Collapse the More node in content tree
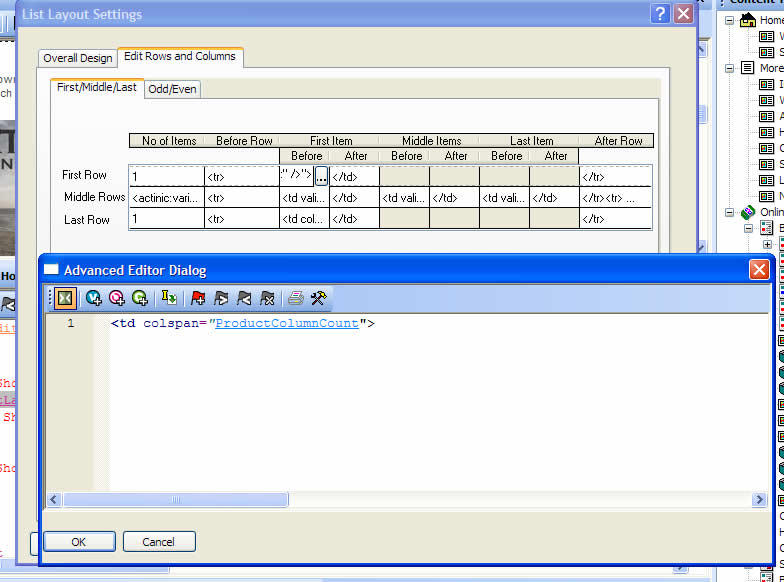784x582 pixels. 730,69
